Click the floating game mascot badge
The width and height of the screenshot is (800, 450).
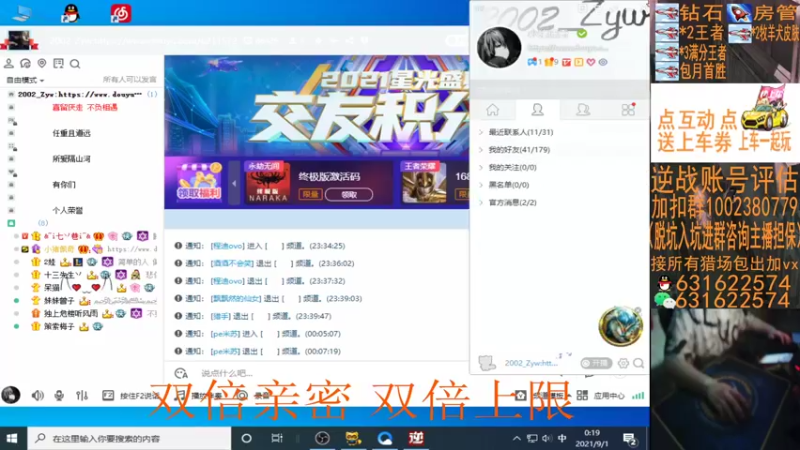pyautogui.click(x=620, y=326)
